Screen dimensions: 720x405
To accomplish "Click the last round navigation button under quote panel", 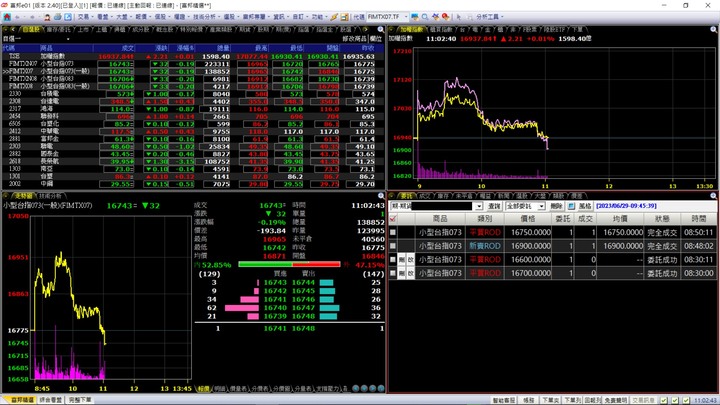I will pos(381,388).
